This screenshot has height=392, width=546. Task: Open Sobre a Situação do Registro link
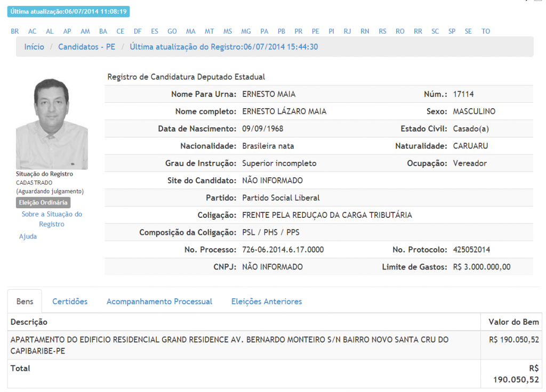[52, 219]
